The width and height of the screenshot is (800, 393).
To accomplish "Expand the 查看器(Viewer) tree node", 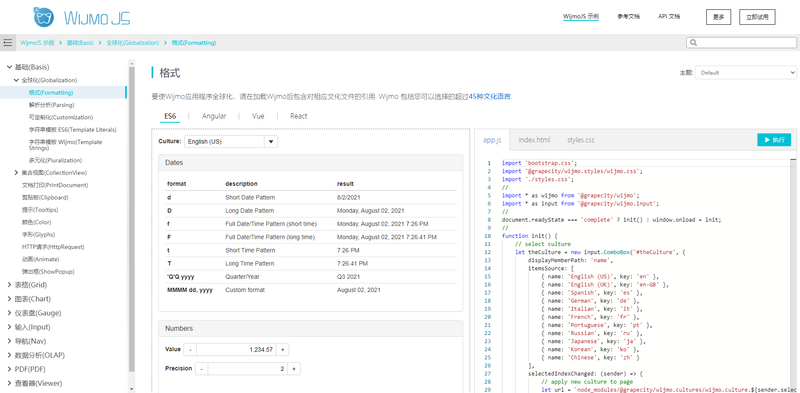I will [x=9, y=383].
